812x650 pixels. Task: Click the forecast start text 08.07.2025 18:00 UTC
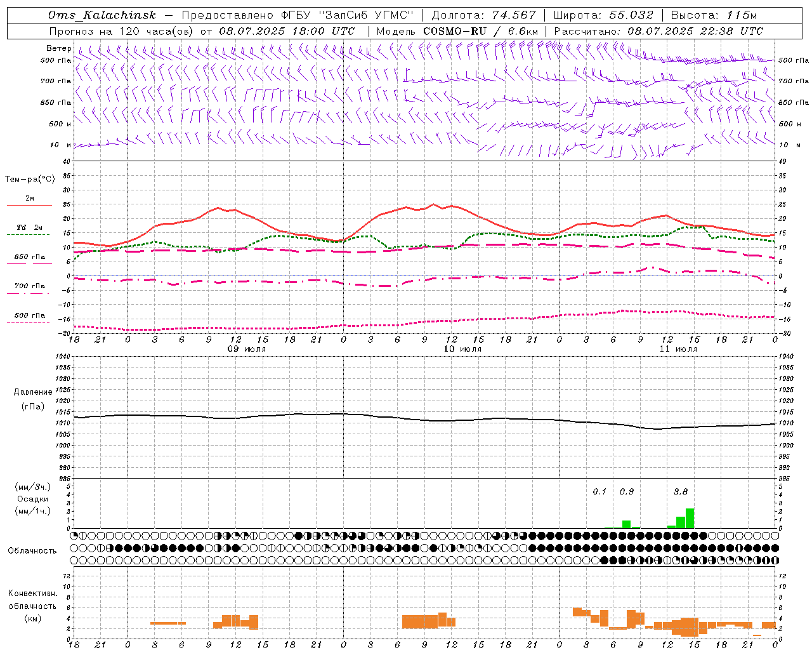(x=287, y=31)
